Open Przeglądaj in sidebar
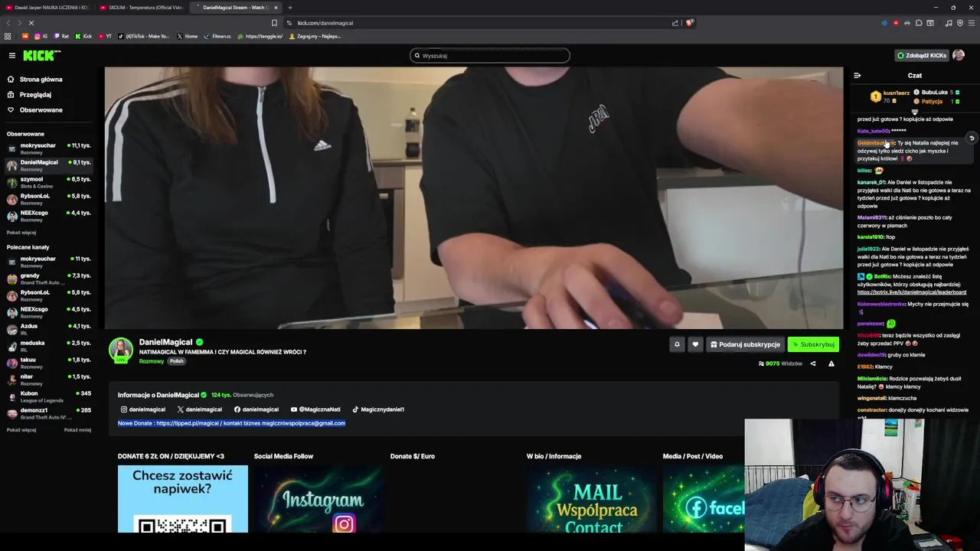This screenshot has height=551, width=980. coord(35,94)
